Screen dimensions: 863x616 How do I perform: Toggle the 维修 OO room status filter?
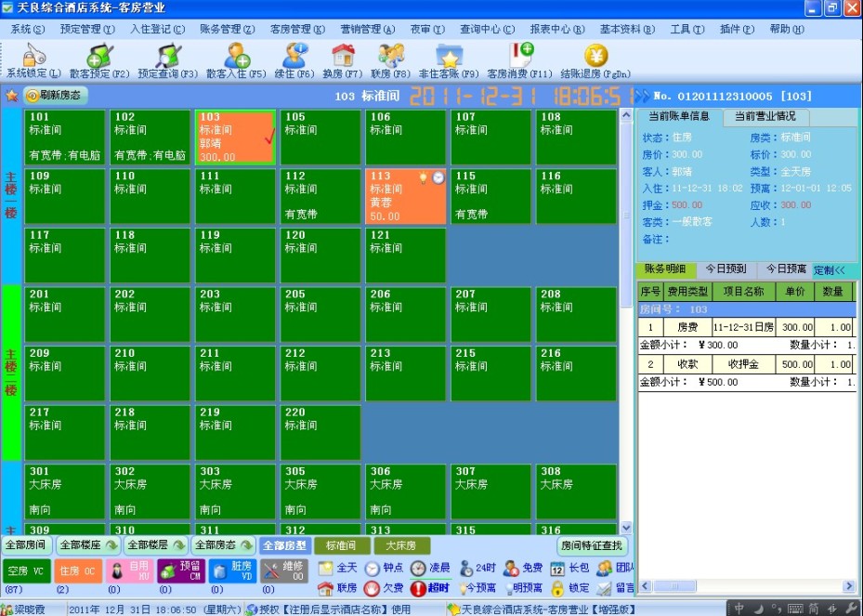pyautogui.click(x=284, y=570)
